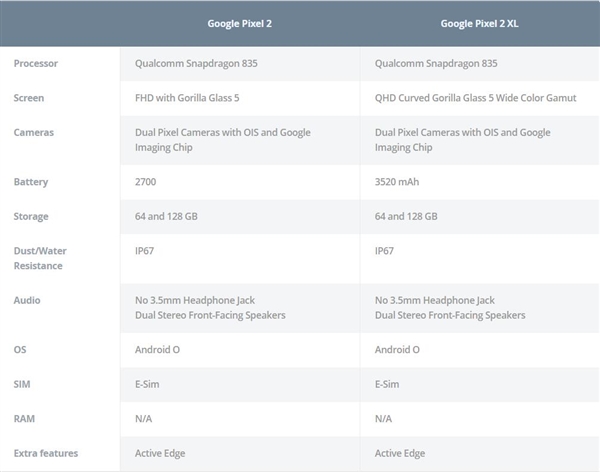Select the Processor row label
Screen dimensions: 600x472
36,64
